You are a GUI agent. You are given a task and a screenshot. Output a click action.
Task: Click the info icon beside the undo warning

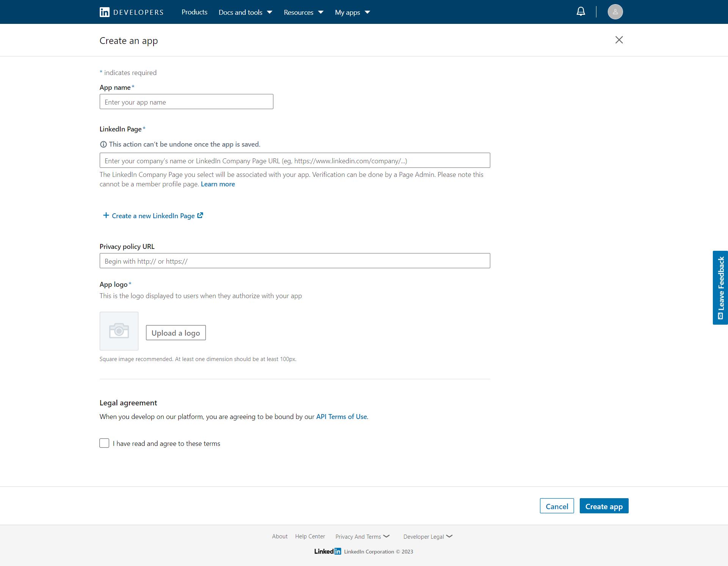click(103, 144)
